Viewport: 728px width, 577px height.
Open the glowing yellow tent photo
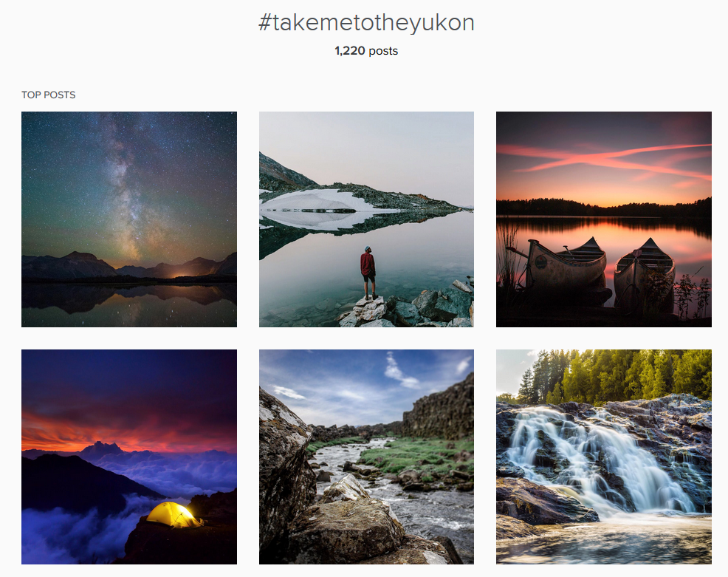click(129, 457)
